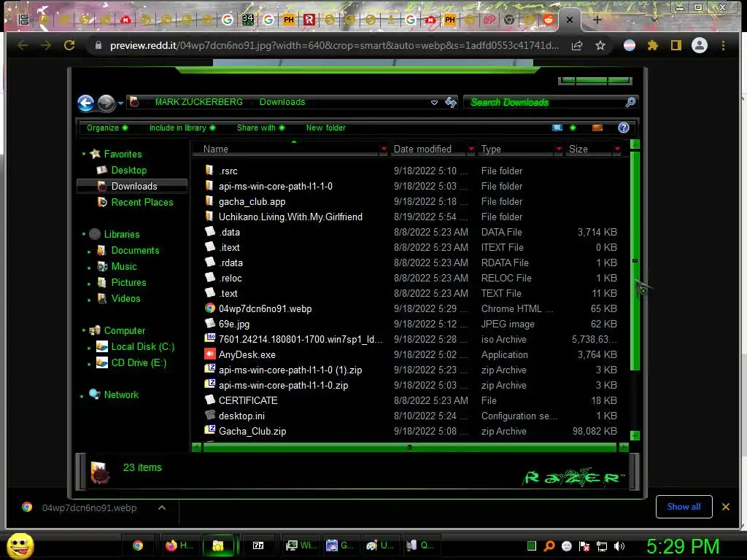747x560 pixels.
Task: Go forward in the Explorer window
Action: pyautogui.click(x=107, y=103)
